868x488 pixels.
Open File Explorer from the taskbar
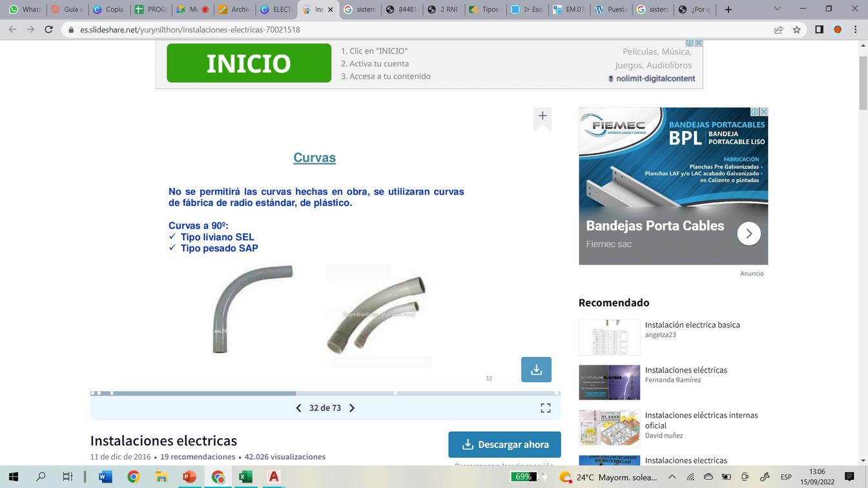[161, 477]
